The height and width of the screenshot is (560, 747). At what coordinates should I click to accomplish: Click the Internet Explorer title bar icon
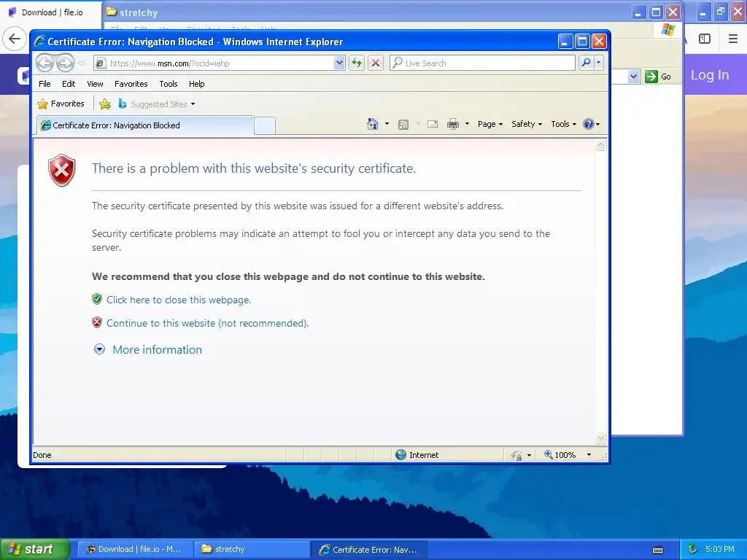(x=39, y=42)
